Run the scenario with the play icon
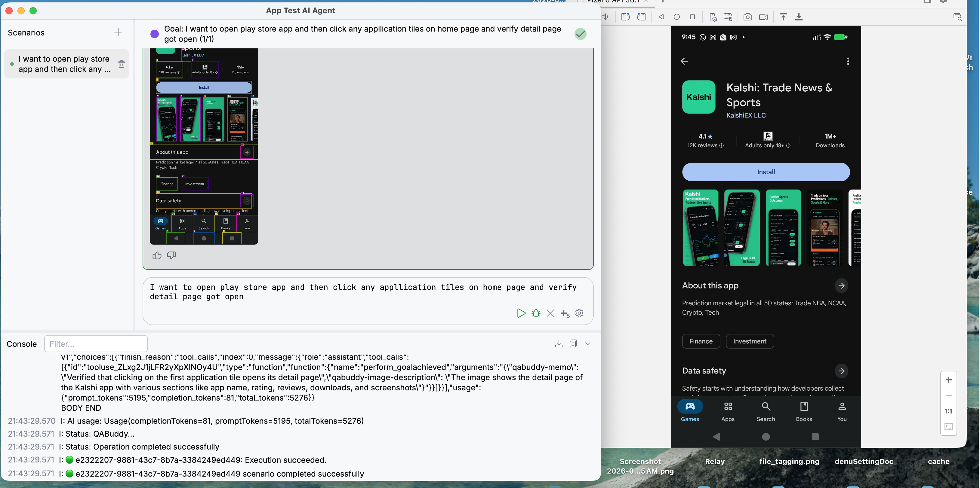 tap(521, 313)
